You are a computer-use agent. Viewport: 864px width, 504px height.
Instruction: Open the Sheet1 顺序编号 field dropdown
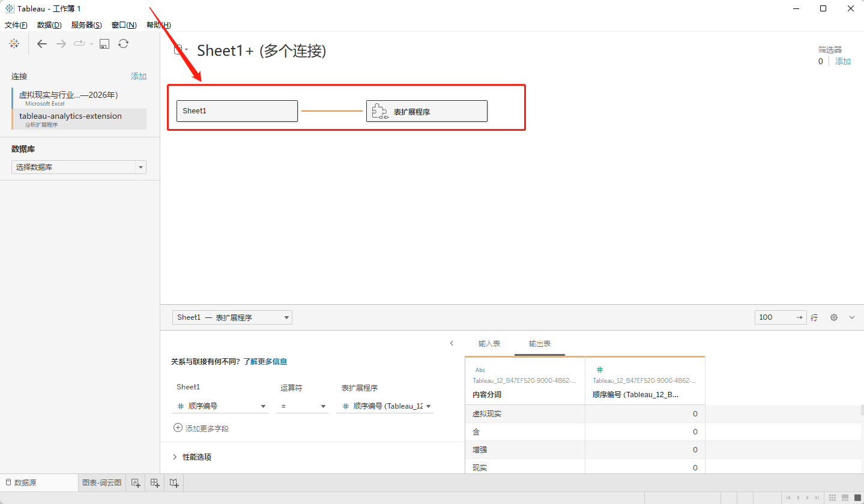coord(220,406)
